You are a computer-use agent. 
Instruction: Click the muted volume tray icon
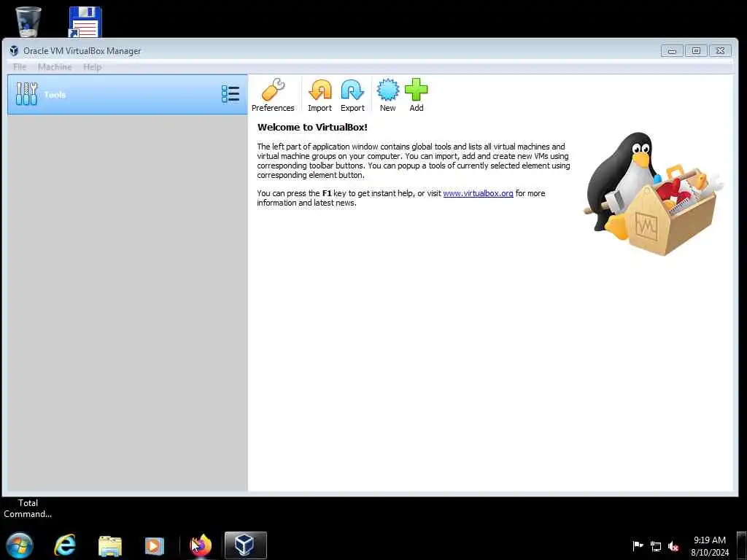pyautogui.click(x=673, y=546)
